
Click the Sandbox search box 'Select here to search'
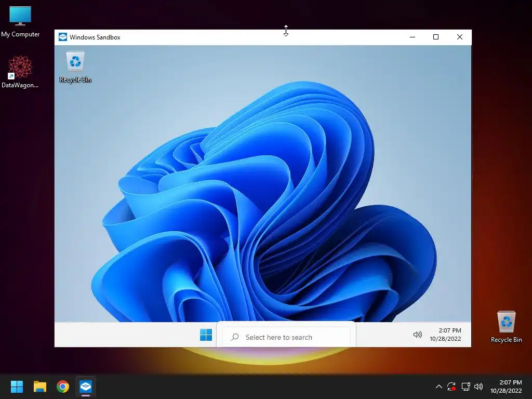[286, 337]
